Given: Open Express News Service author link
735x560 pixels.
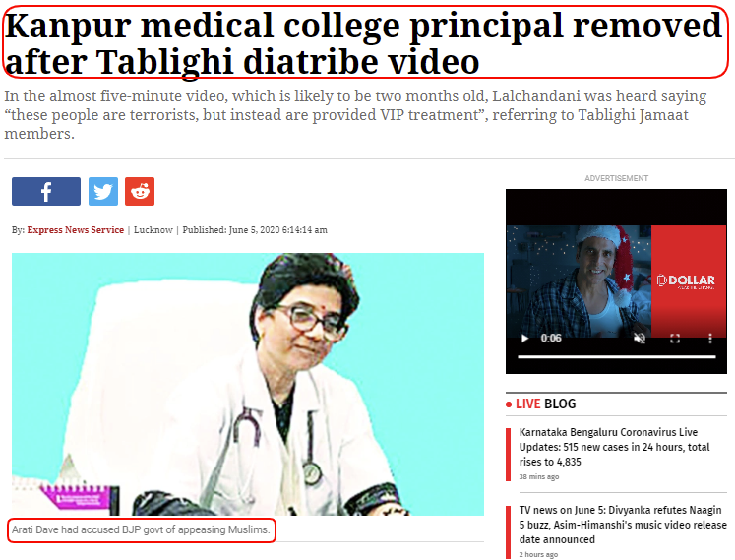Looking at the screenshot, I should pos(76,230).
